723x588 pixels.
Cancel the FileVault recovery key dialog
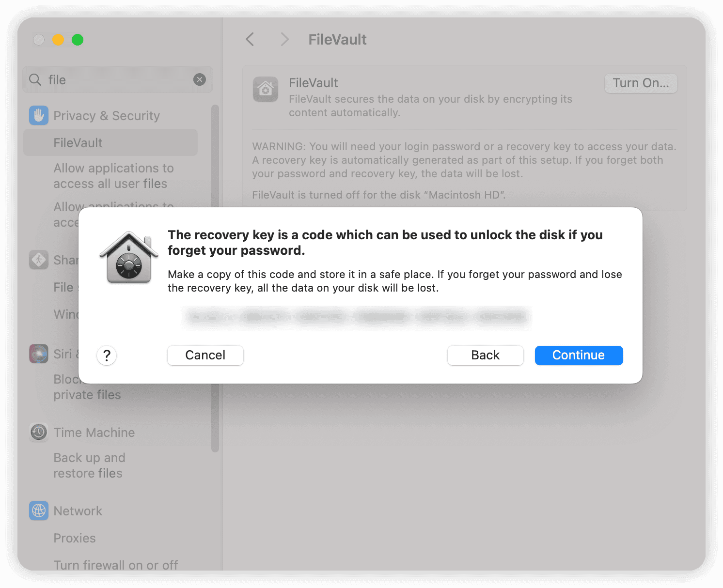pyautogui.click(x=205, y=355)
